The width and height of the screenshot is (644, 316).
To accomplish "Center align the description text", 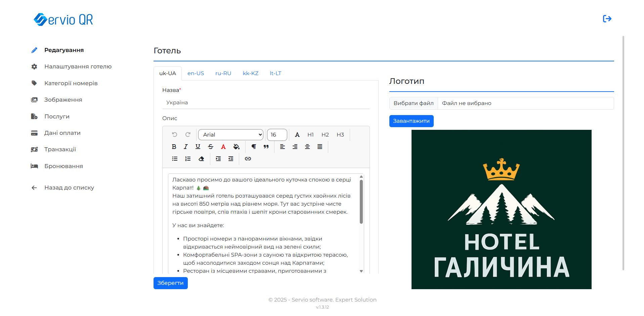I will pyautogui.click(x=307, y=147).
